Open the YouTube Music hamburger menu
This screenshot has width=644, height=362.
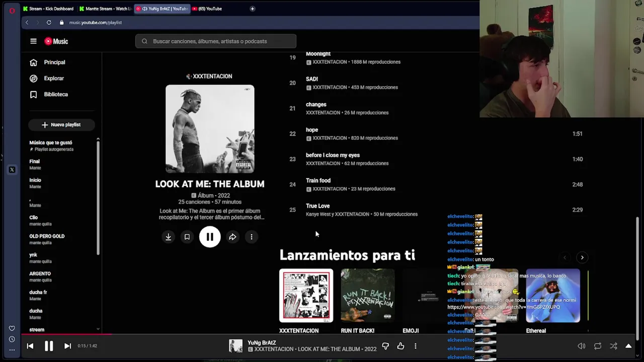pos(33,41)
